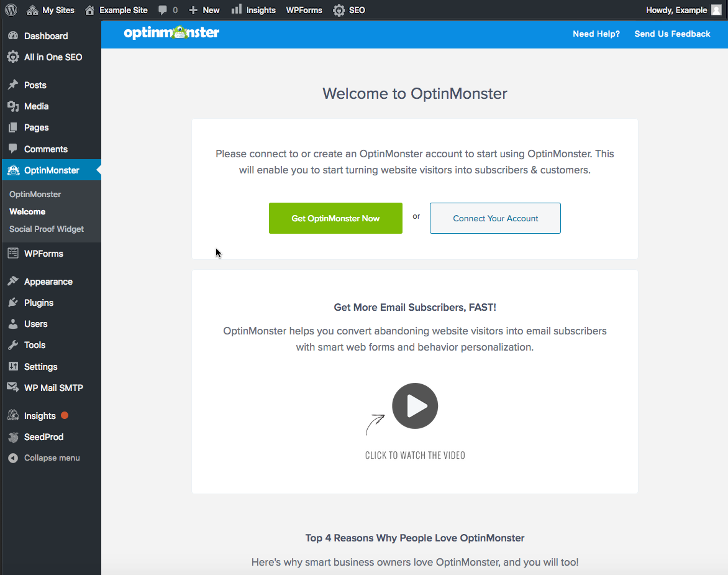This screenshot has width=728, height=575.
Task: Click the Get OptinMonster Now button
Action: pyautogui.click(x=335, y=218)
